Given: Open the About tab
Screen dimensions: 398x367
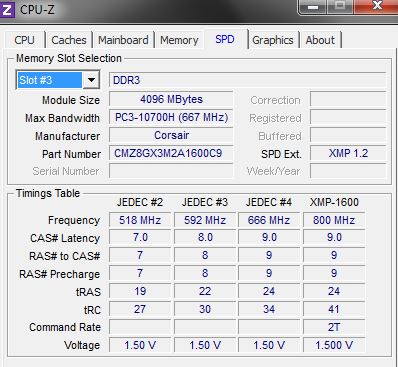Looking at the screenshot, I should click(x=320, y=40).
